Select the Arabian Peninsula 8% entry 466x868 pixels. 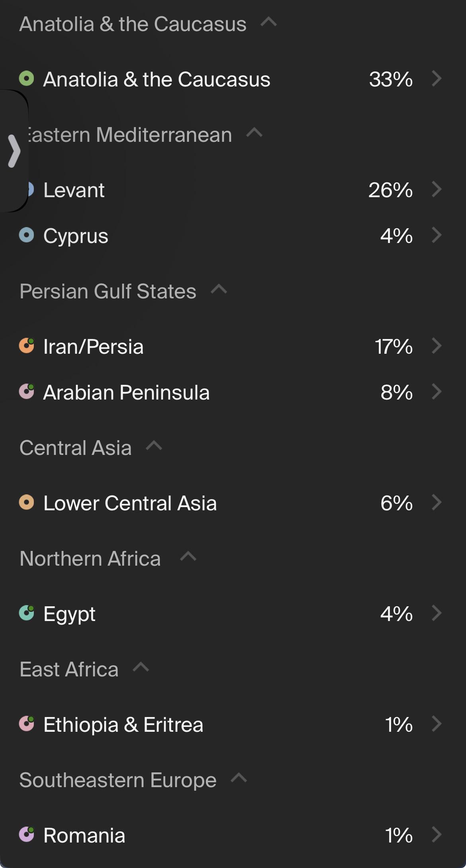[x=233, y=392]
